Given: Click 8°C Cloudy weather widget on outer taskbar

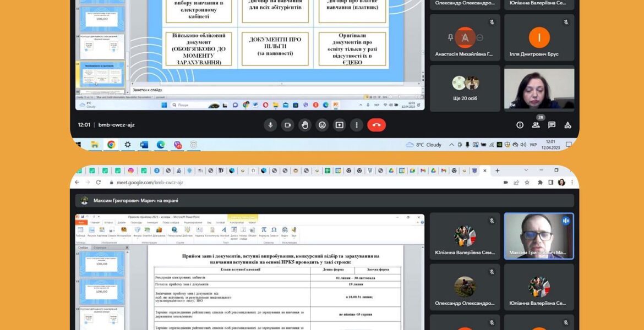Looking at the screenshot, I should [423, 145].
